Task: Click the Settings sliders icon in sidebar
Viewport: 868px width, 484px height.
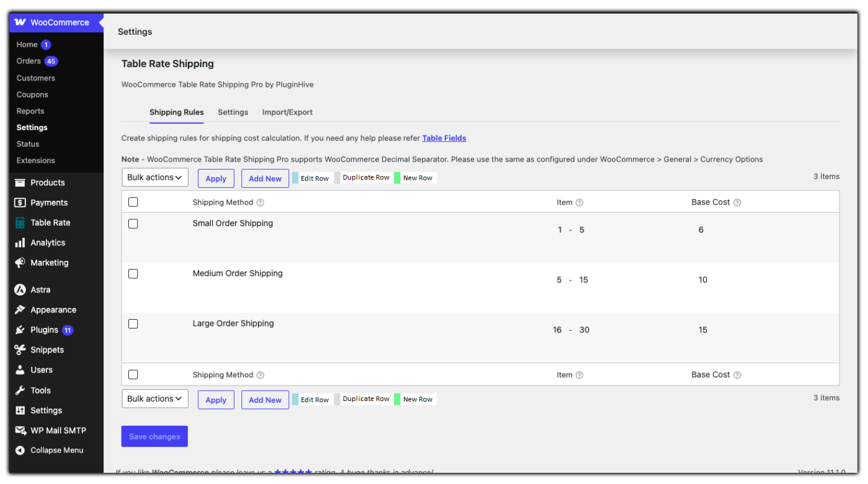Action: click(x=20, y=410)
